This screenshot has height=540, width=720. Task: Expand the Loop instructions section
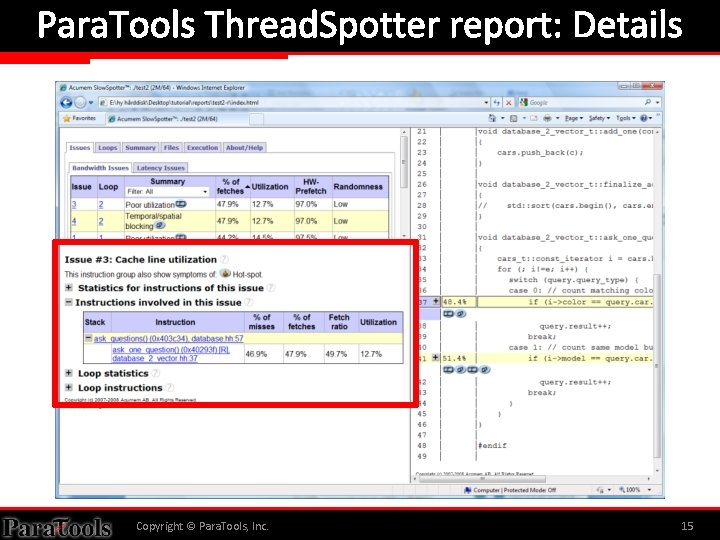point(68,388)
